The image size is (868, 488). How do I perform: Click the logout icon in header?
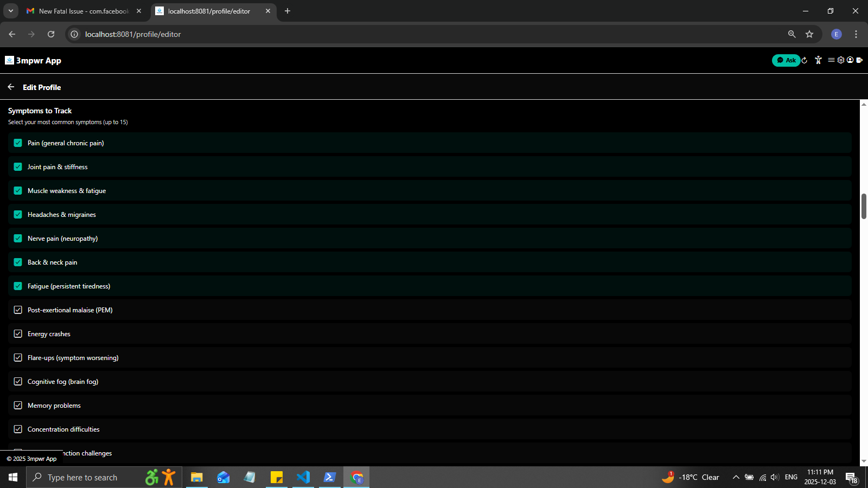[859, 60]
